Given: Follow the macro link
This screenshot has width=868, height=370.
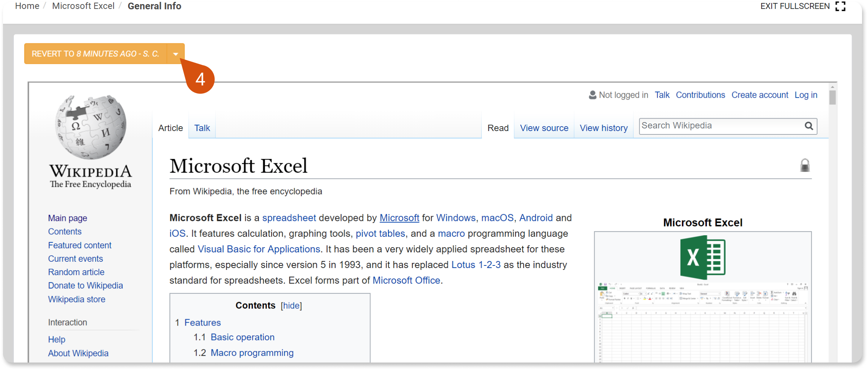Looking at the screenshot, I should coord(451,234).
